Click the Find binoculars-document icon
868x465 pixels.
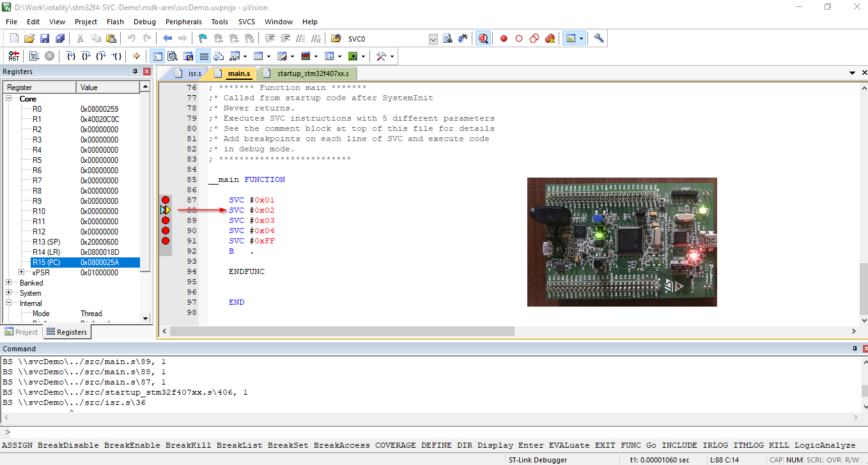click(x=447, y=38)
